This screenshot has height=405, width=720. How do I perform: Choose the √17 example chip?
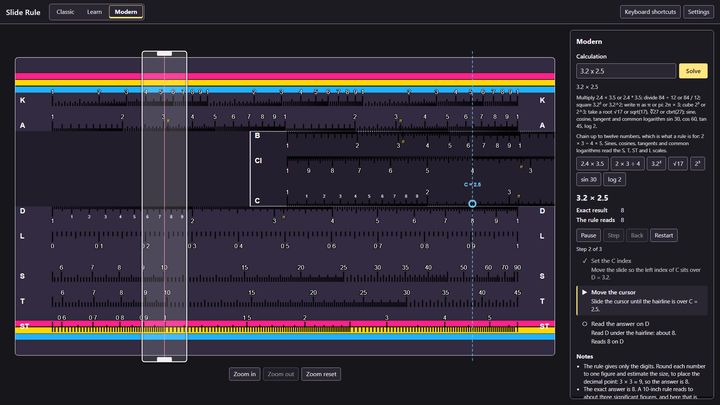tap(678, 163)
